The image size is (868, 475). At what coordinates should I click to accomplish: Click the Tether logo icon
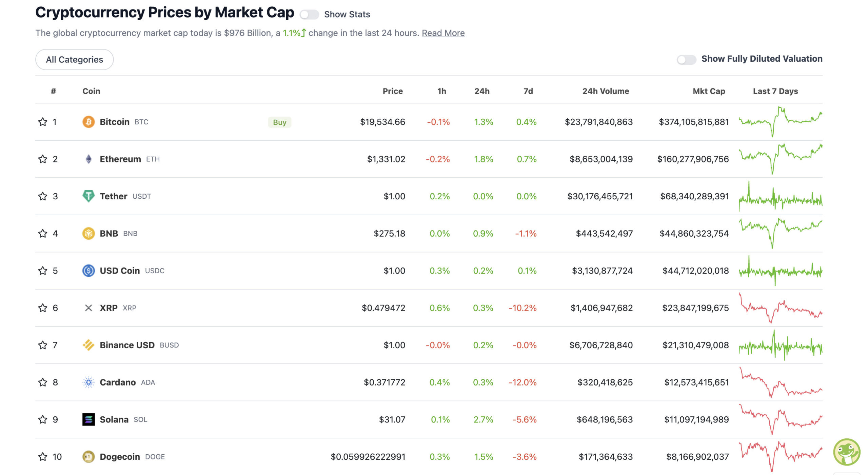pyautogui.click(x=88, y=196)
